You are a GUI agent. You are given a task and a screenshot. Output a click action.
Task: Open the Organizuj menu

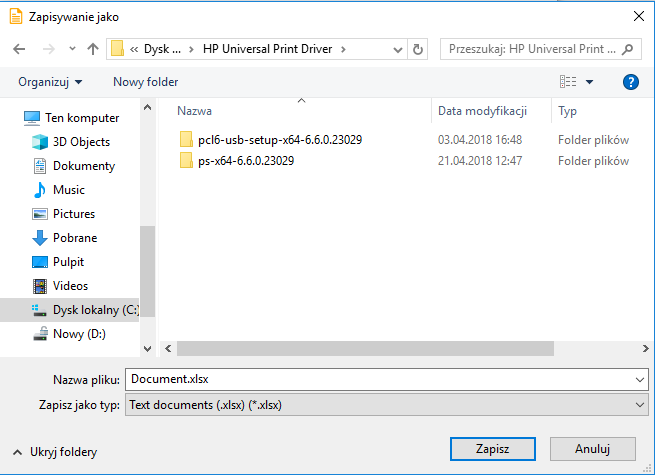(x=50, y=82)
